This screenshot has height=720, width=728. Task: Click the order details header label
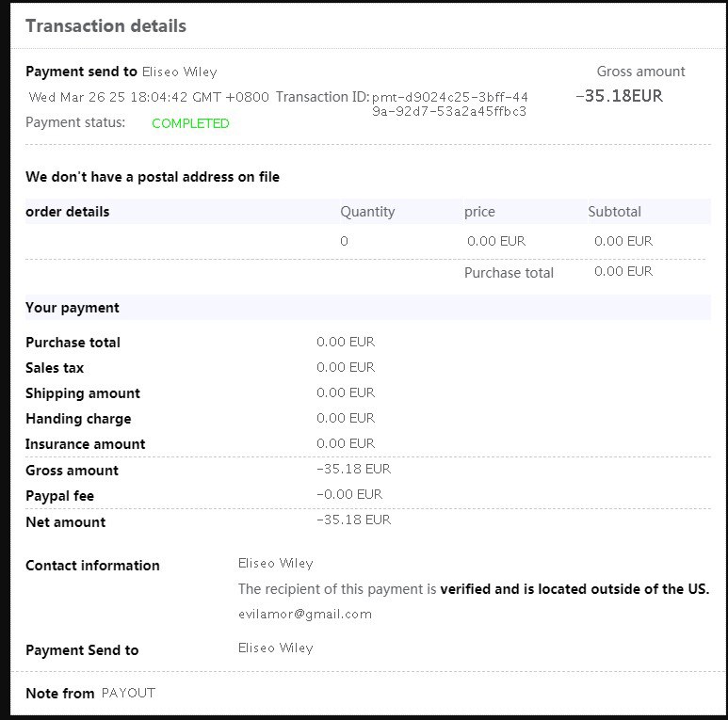pyautogui.click(x=67, y=212)
